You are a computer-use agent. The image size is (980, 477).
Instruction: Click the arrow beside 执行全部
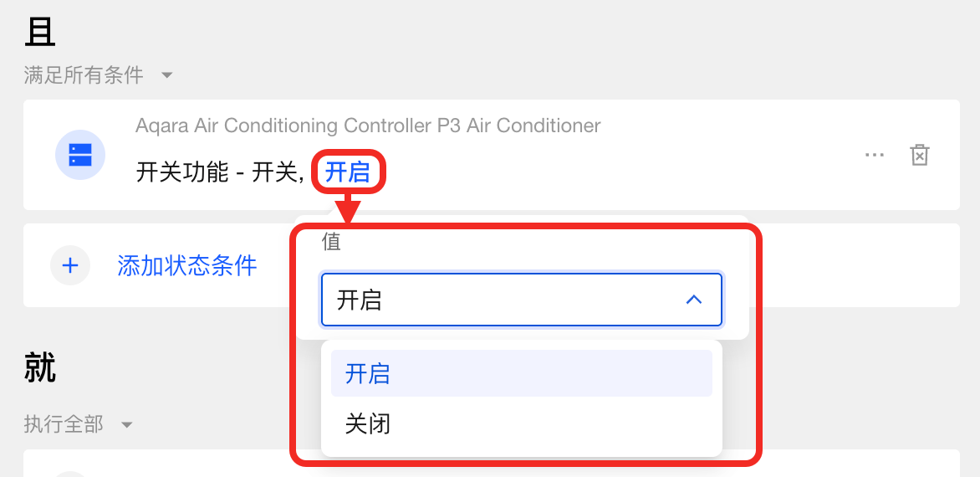click(127, 425)
